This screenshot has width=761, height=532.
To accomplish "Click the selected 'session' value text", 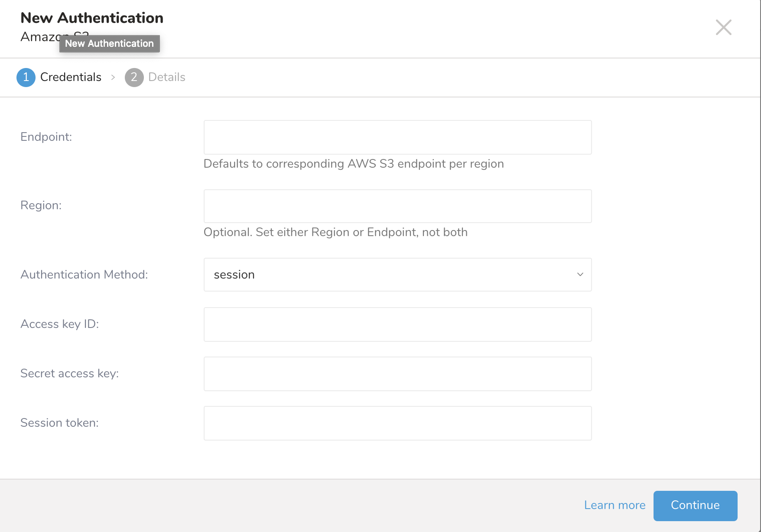I will pyautogui.click(x=234, y=275).
